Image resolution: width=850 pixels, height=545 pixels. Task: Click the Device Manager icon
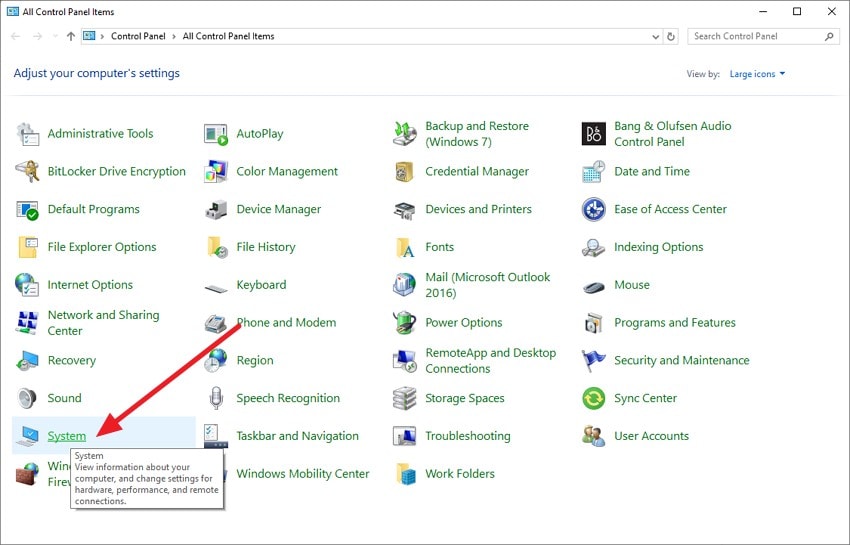coord(216,210)
